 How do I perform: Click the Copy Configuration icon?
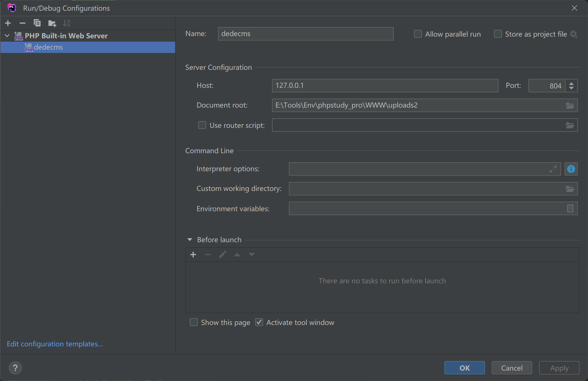click(x=37, y=23)
